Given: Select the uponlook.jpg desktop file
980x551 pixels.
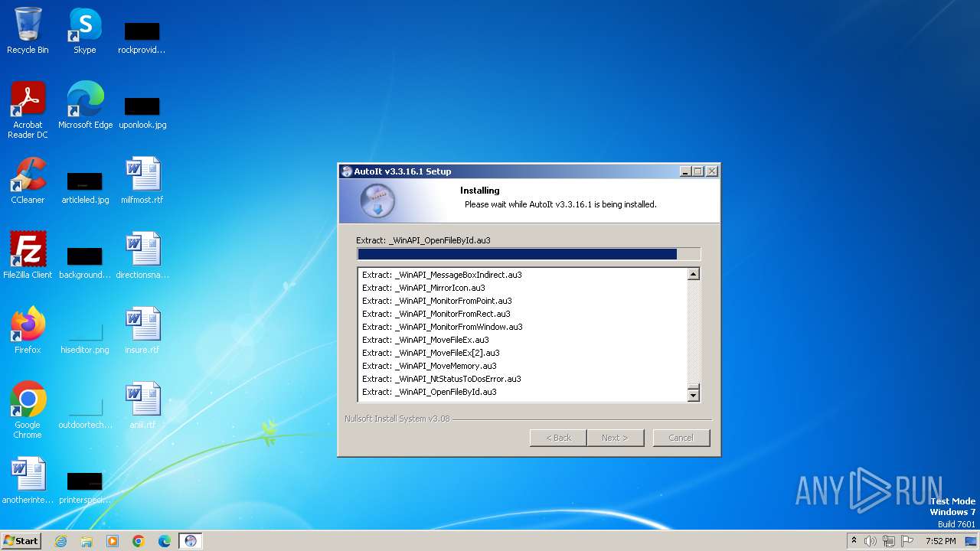Looking at the screenshot, I should pyautogui.click(x=142, y=112).
